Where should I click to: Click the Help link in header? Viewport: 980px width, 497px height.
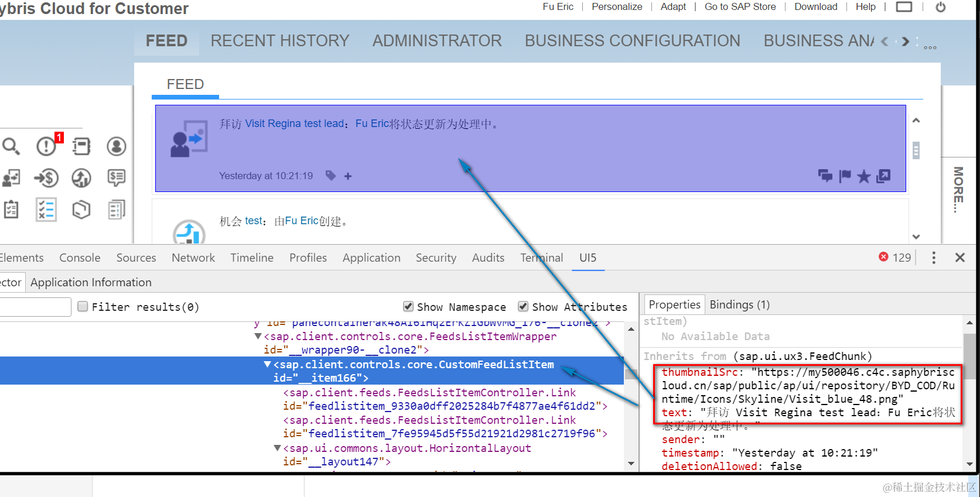click(x=865, y=7)
